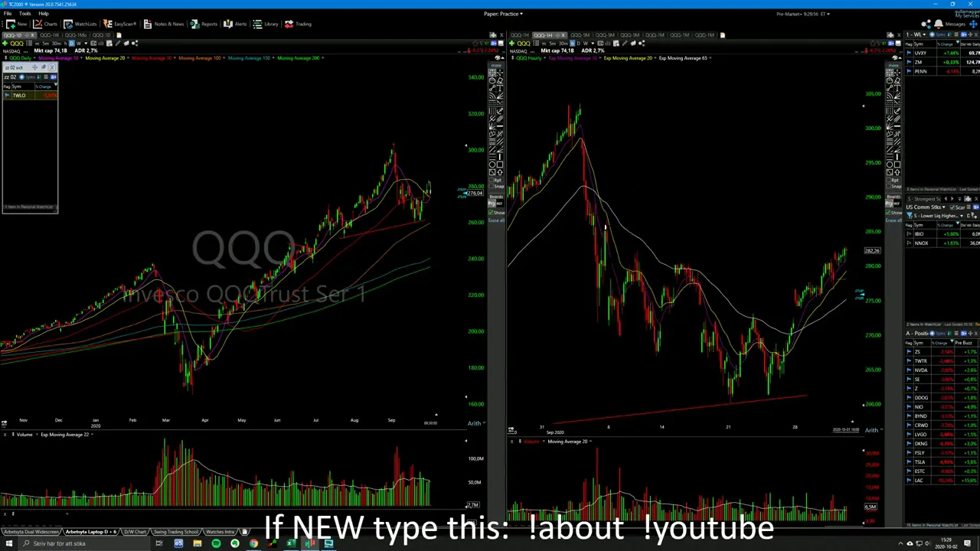Click share icon on right chart toolbar
Image resolution: width=980 pixels, height=551 pixels.
642,43
